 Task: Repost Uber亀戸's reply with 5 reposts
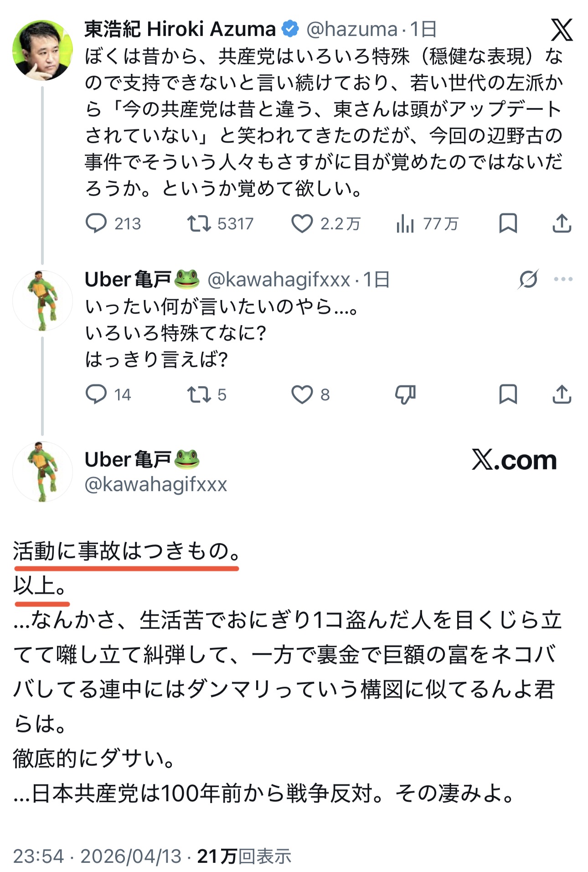(x=199, y=394)
